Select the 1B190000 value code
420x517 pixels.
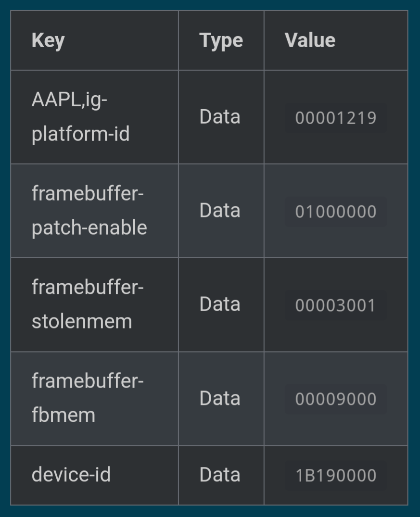coord(336,476)
